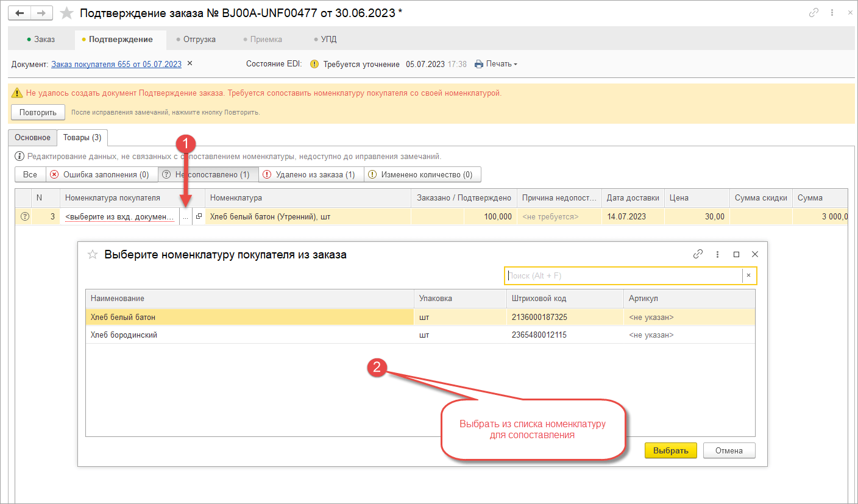The width and height of the screenshot is (858, 504).
Task: Clear the search field with X
Action: point(748,275)
